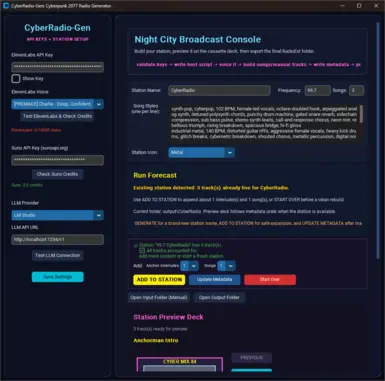
Task: Open the LLM Provider dropdown
Action: (57, 215)
